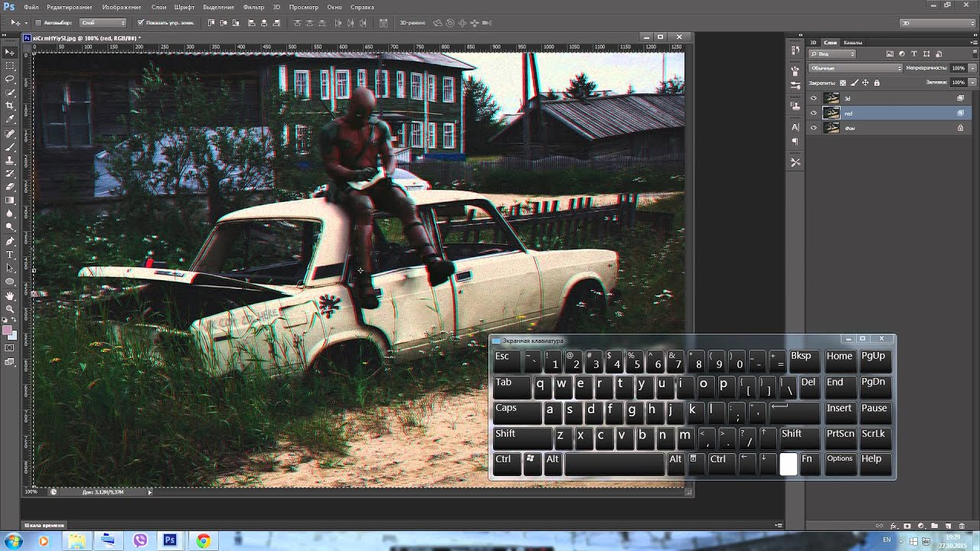Select the Clone Stamp tool
Viewport: 980px width, 551px height.
10,160
